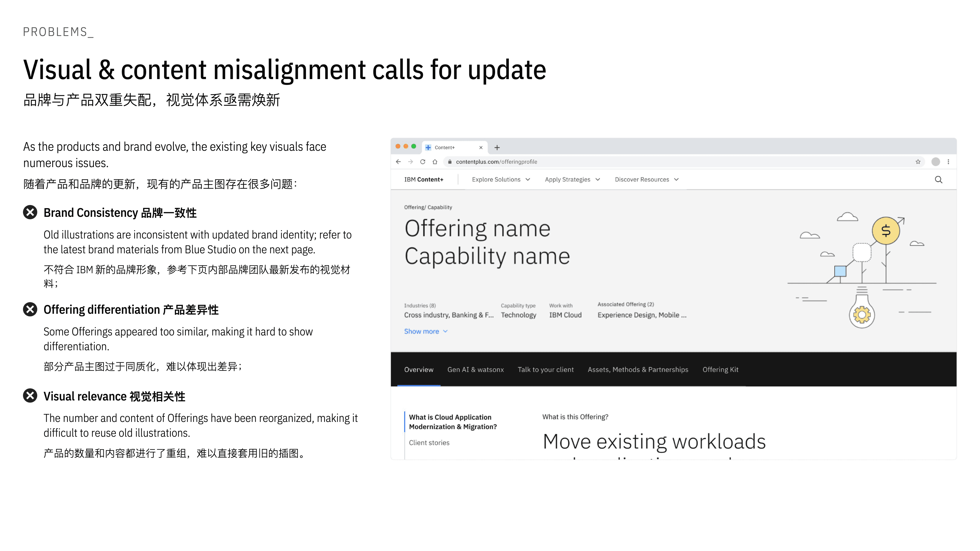Click the X icon beside Brand Consistency
The width and height of the screenshot is (980, 551).
click(x=30, y=212)
